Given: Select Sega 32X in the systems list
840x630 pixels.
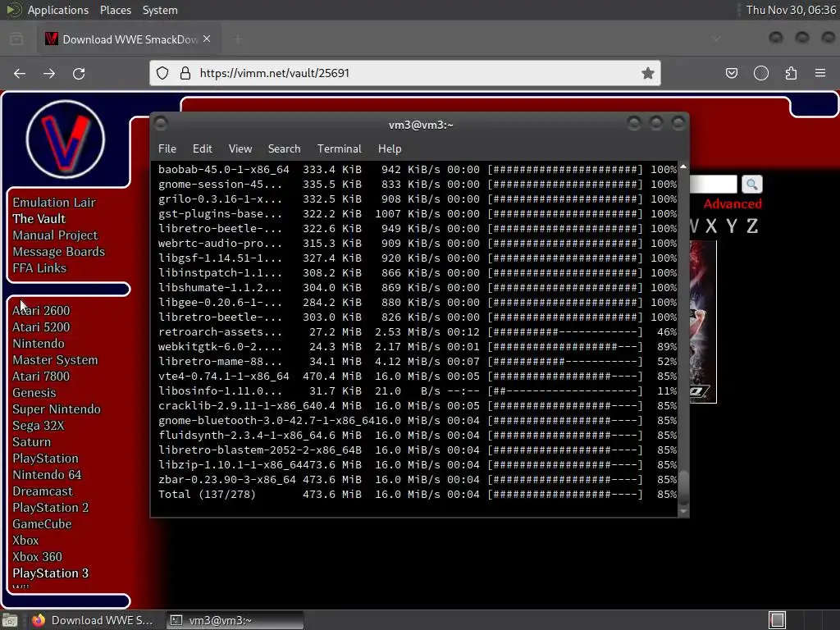Looking at the screenshot, I should pyautogui.click(x=39, y=426).
